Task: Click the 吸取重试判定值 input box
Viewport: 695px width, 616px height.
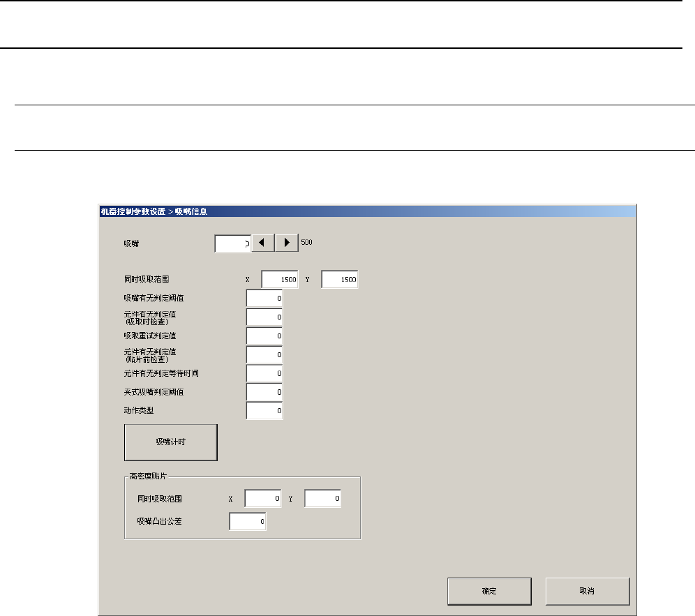Action: [x=264, y=336]
